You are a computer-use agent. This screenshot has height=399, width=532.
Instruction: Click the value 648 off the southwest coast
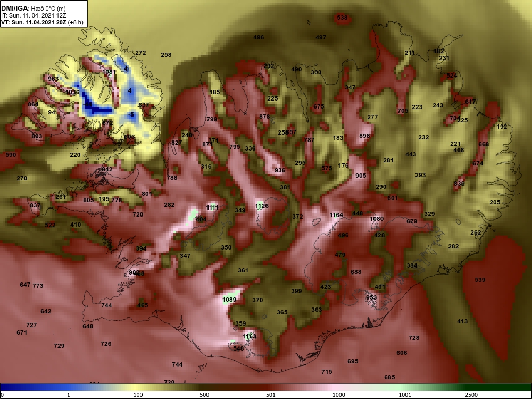pos(88,326)
